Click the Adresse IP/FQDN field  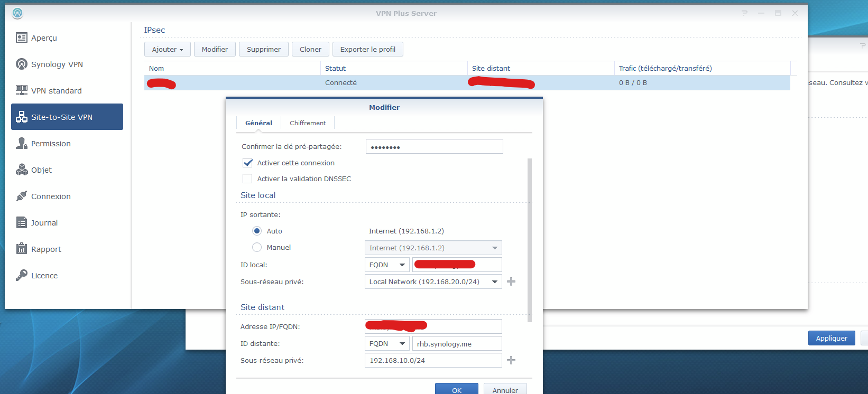[433, 326]
